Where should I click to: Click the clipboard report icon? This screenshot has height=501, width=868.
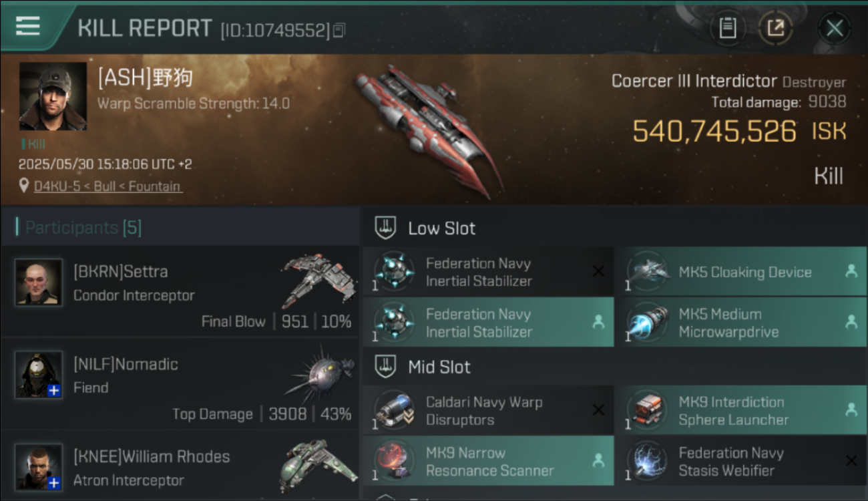[727, 28]
